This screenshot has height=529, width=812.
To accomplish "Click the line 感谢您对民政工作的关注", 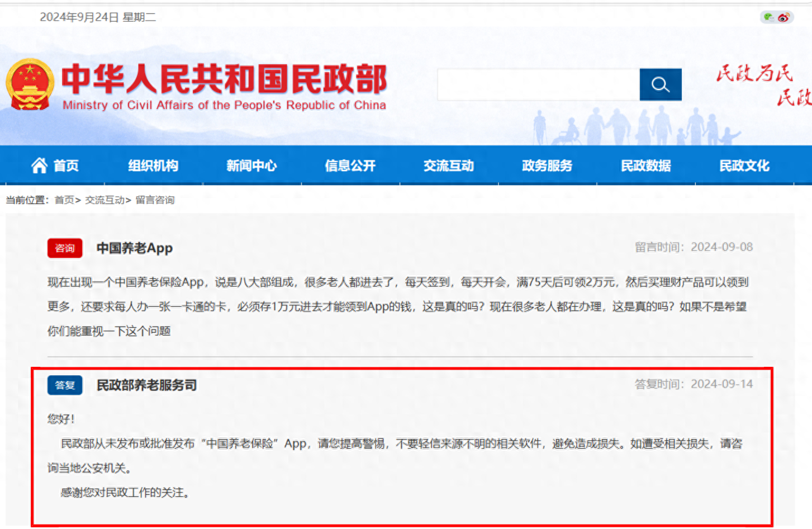I will [x=125, y=493].
